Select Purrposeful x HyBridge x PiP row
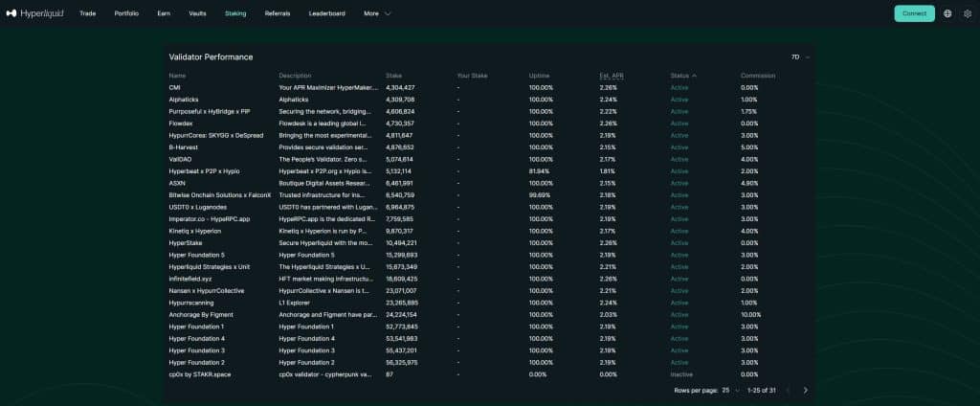The height and width of the screenshot is (406, 980). 489,111
